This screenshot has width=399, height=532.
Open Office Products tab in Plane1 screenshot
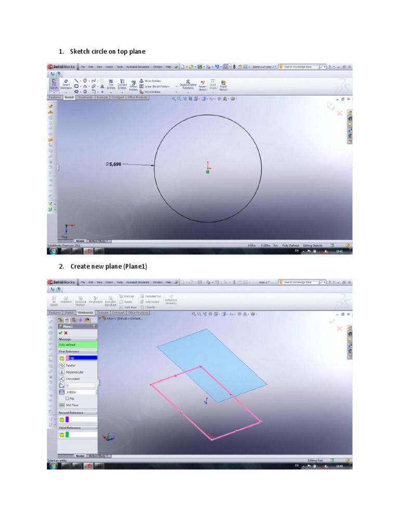pyautogui.click(x=138, y=312)
